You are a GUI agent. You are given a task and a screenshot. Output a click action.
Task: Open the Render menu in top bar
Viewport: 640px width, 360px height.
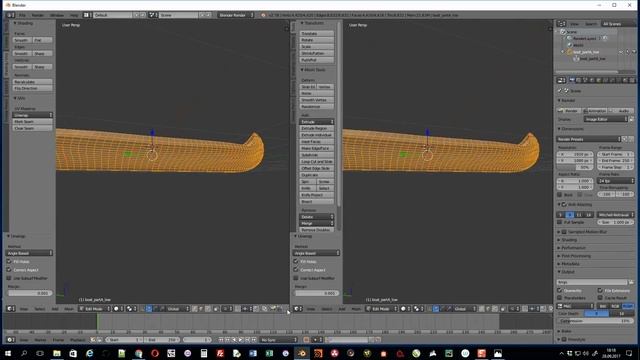click(x=38, y=15)
